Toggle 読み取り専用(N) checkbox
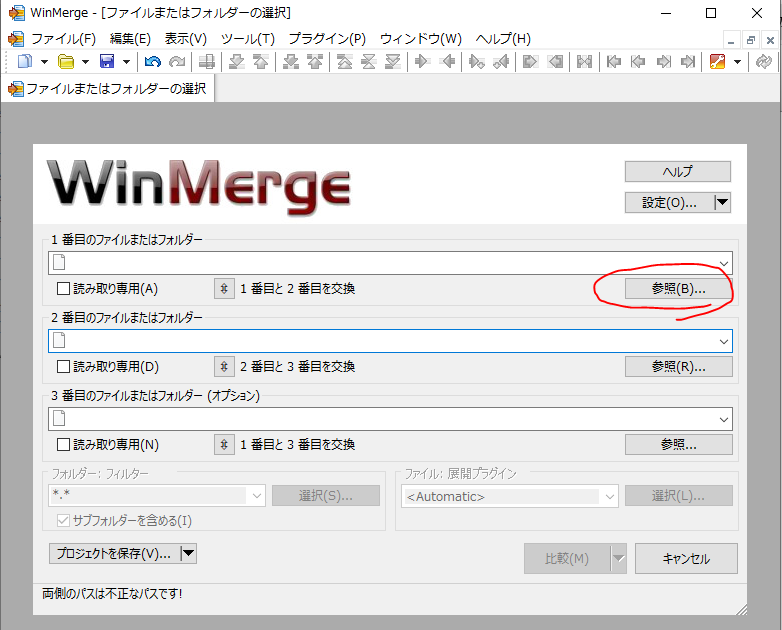 [x=63, y=444]
